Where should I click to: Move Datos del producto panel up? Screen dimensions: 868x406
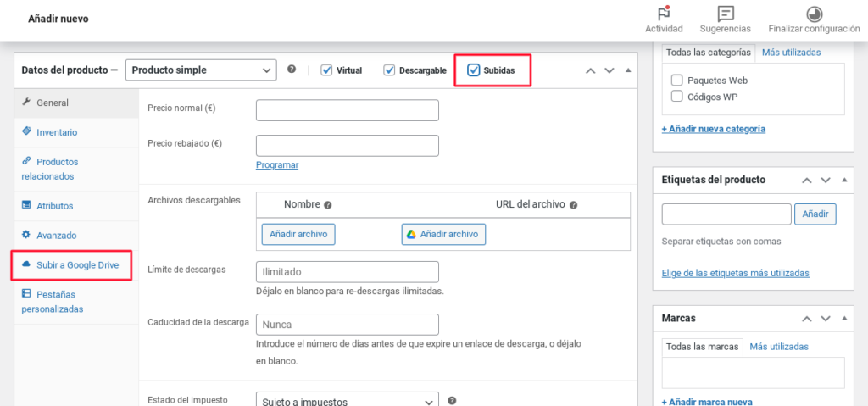(591, 70)
